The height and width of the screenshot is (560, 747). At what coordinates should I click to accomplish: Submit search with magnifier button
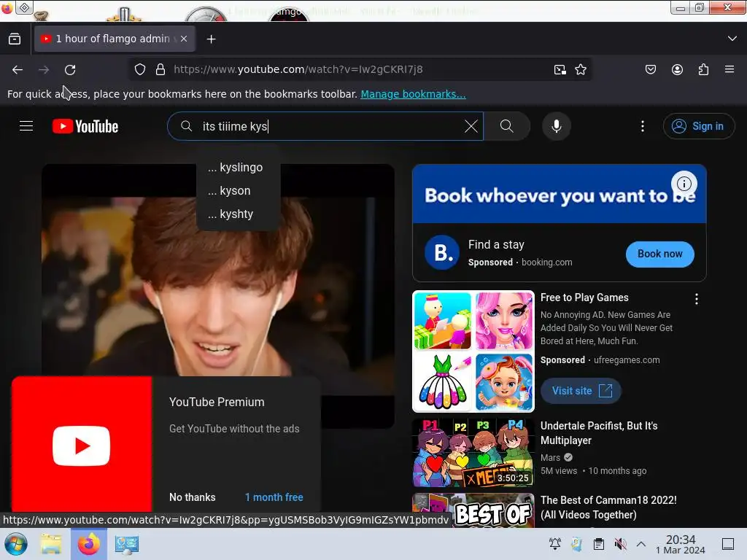pyautogui.click(x=507, y=126)
